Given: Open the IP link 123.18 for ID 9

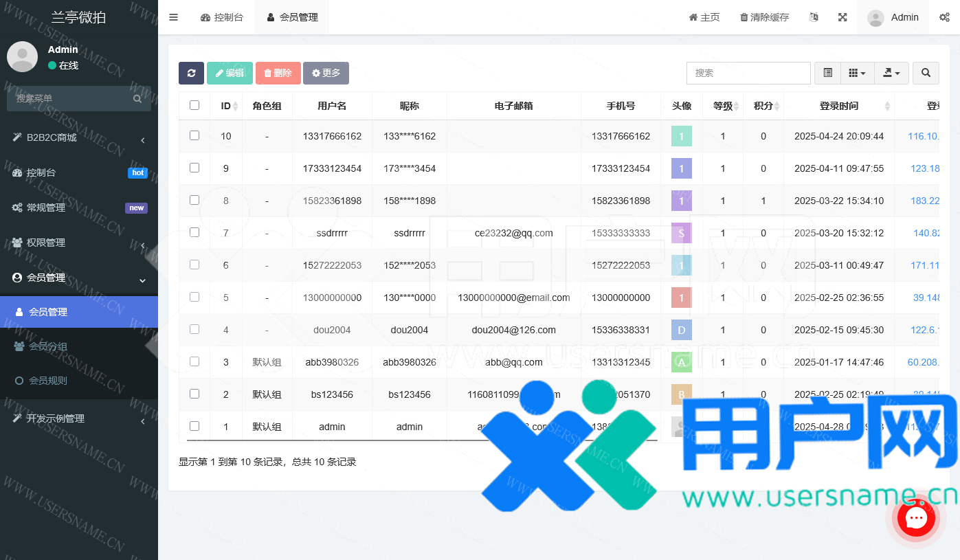Looking at the screenshot, I should click(x=925, y=168).
